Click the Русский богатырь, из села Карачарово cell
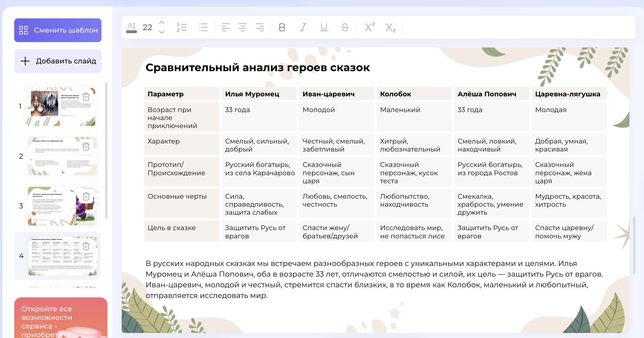Screen dimensions: 644x338 pyautogui.click(x=259, y=172)
